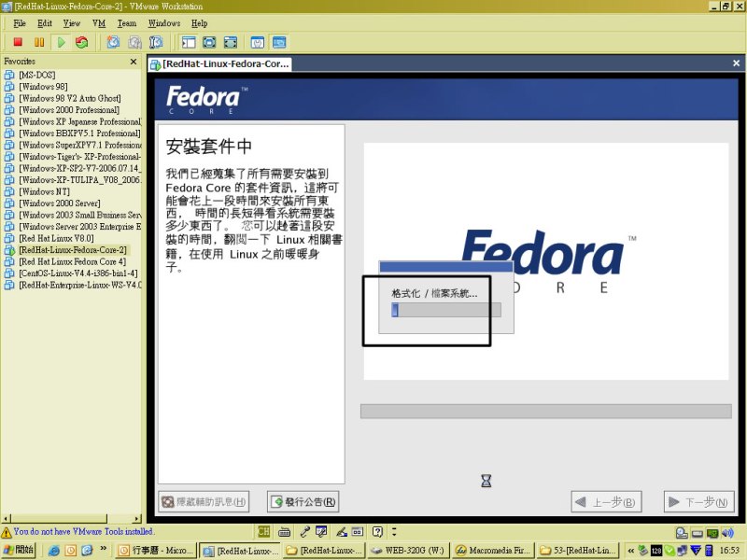Click the green phone tray icon
The width and height of the screenshot is (747, 560).
669,551
